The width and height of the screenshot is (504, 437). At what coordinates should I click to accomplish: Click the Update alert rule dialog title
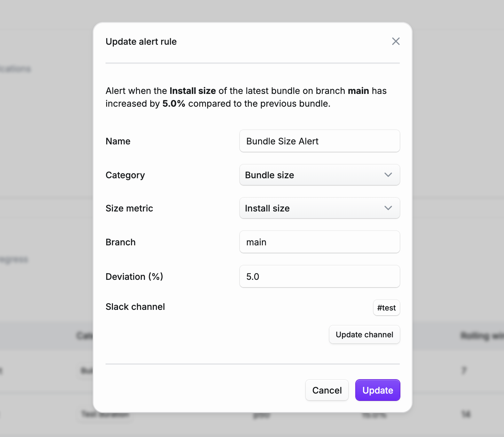[x=141, y=41]
